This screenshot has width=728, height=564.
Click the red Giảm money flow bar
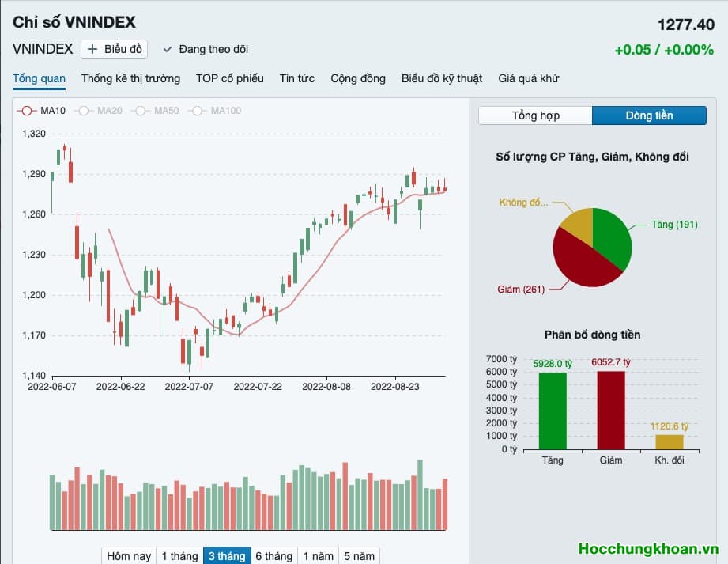click(x=611, y=410)
